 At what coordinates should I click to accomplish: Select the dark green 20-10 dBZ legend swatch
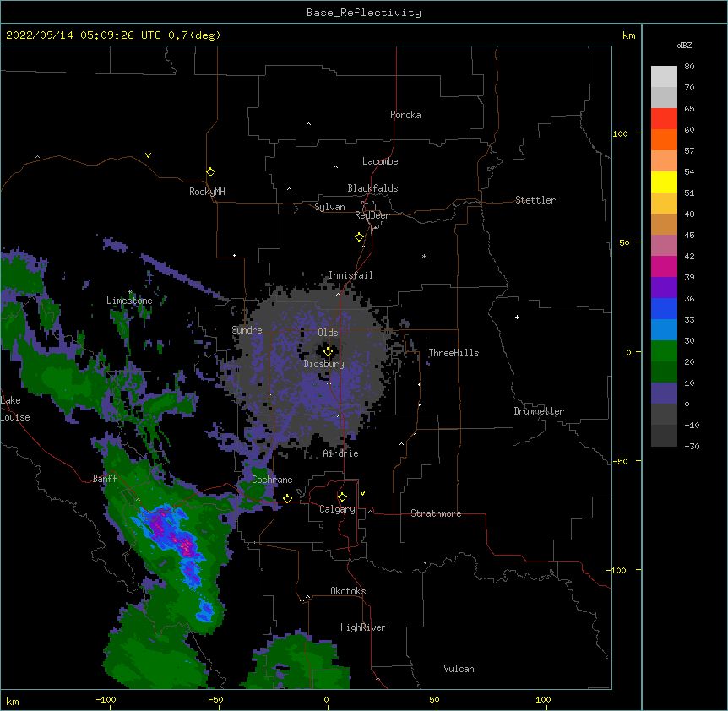coord(664,372)
